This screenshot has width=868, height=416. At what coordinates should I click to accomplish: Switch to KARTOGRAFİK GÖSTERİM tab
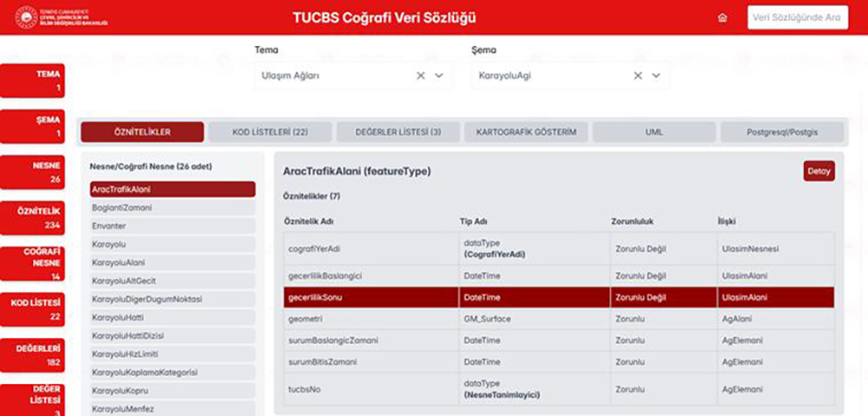526,132
